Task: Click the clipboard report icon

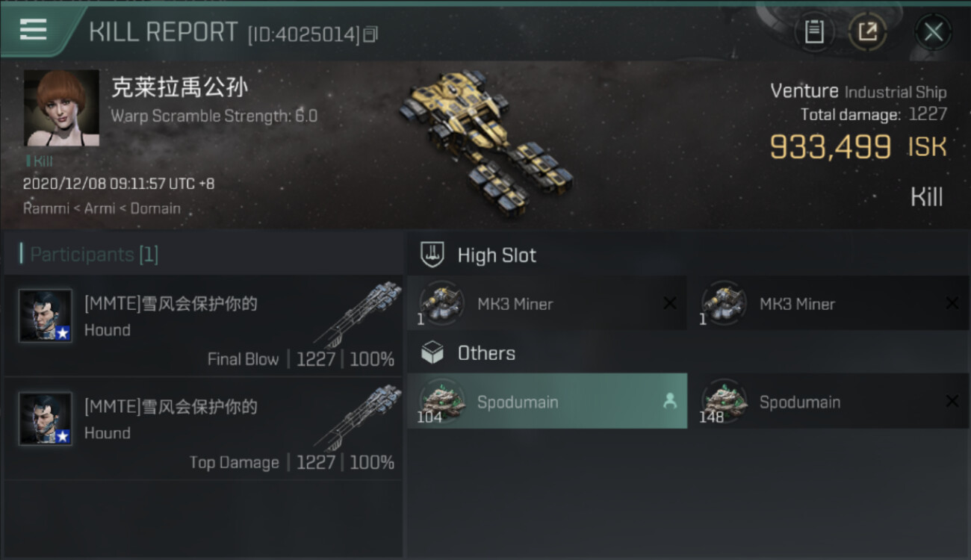Action: tap(814, 31)
